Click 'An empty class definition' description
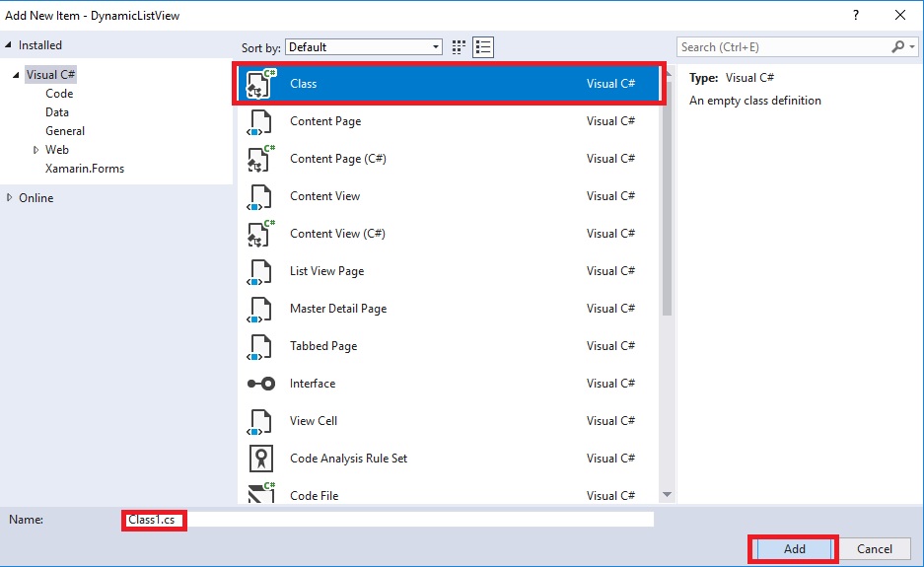This screenshot has height=567, width=924. (754, 101)
